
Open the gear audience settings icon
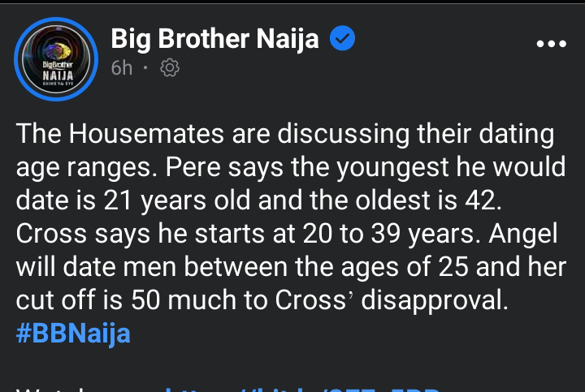(x=170, y=69)
